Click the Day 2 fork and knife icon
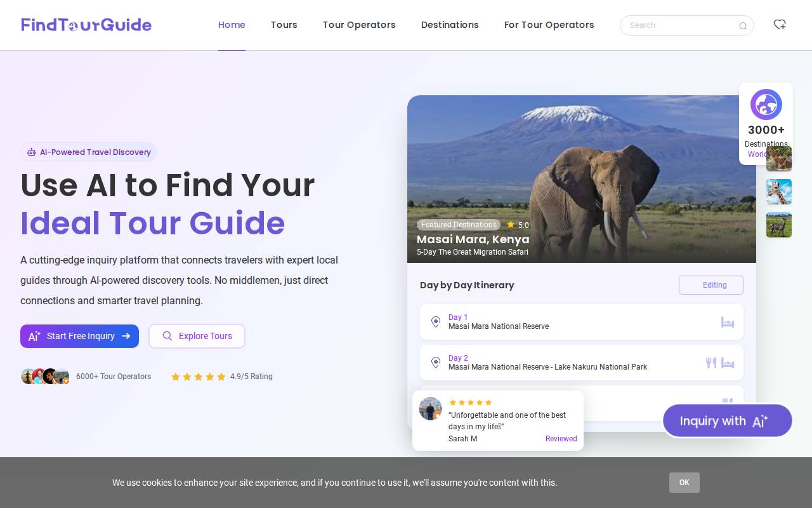 711,363
